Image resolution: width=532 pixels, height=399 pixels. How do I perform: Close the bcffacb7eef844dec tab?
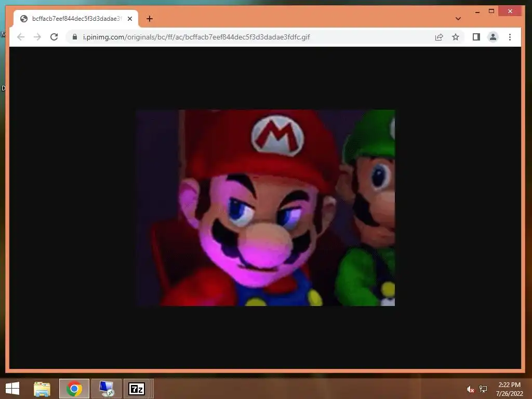(x=129, y=19)
